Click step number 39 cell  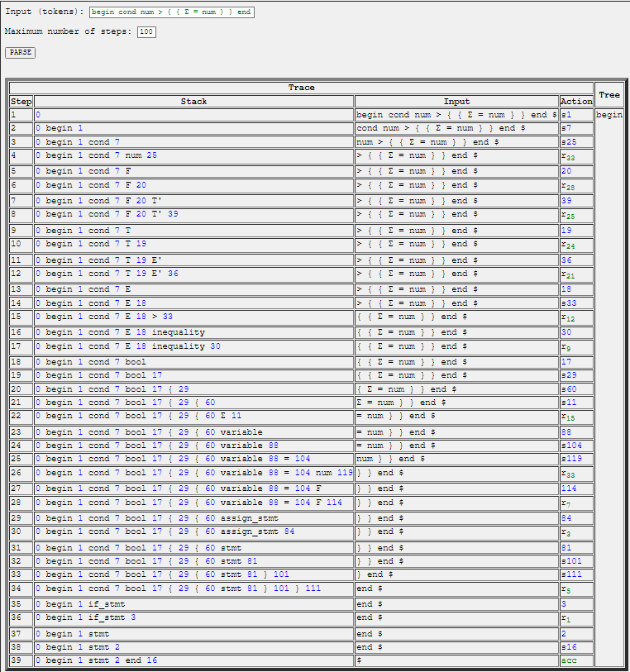[21, 660]
